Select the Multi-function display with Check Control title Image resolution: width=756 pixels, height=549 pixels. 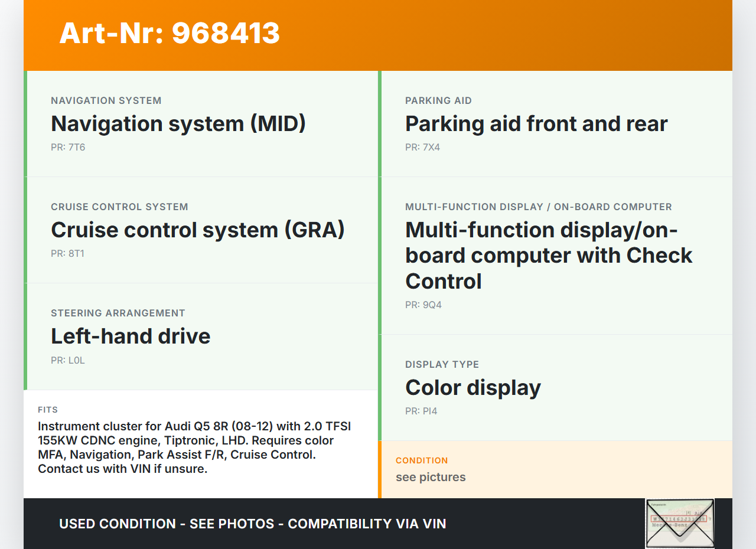click(548, 255)
